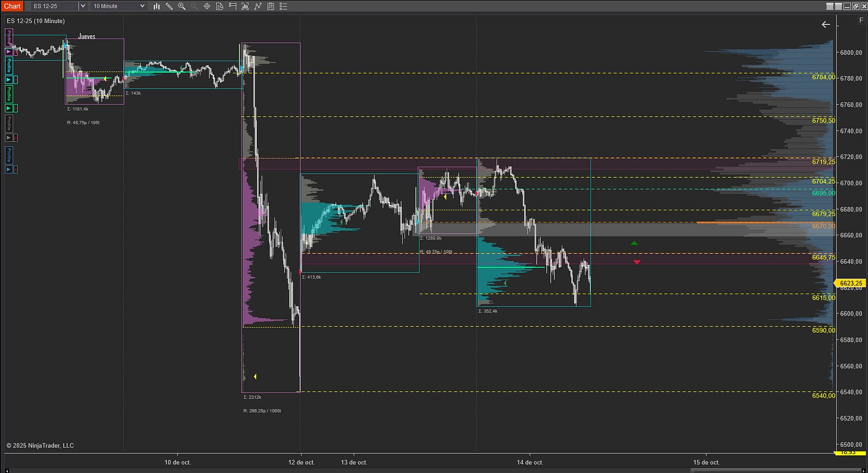Click the F button above price axis

point(860,20)
